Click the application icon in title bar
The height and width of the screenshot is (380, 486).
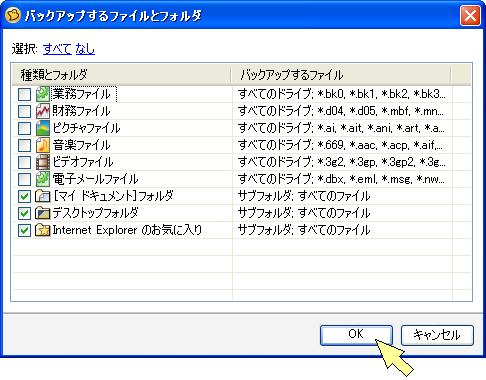[13, 15]
